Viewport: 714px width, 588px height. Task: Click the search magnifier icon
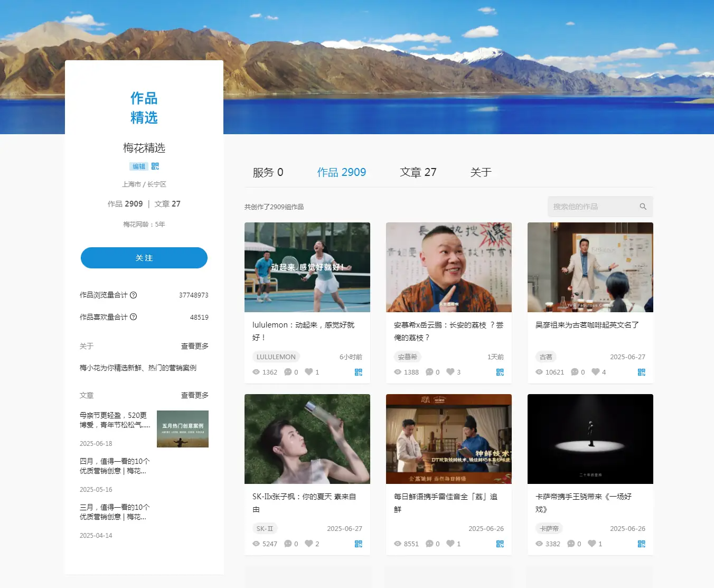pos(643,207)
